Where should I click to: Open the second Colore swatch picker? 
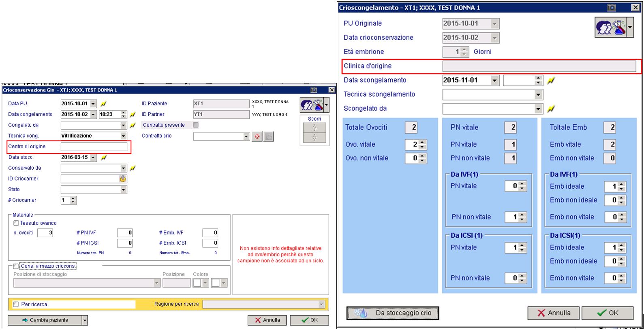(x=224, y=283)
